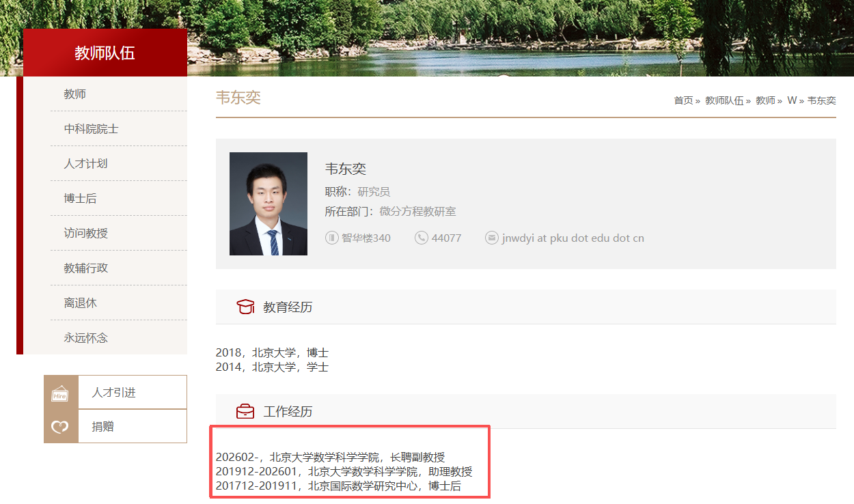Image resolution: width=854 pixels, height=504 pixels.
Task: Open the 离退休 sidebar item
Action: (81, 303)
